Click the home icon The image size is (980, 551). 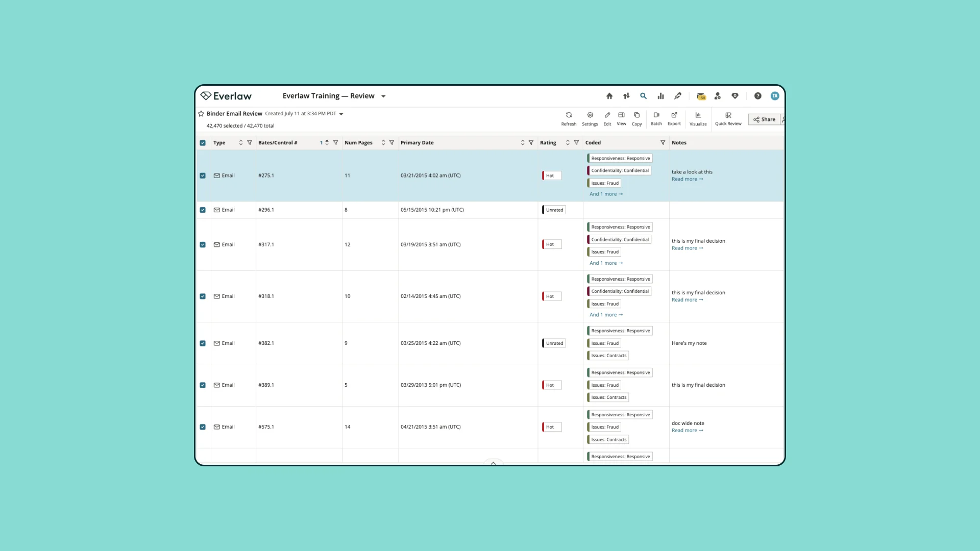(609, 96)
